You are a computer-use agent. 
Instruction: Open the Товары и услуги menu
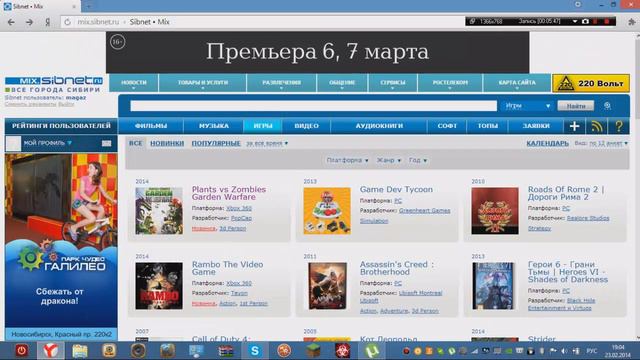[x=202, y=83]
